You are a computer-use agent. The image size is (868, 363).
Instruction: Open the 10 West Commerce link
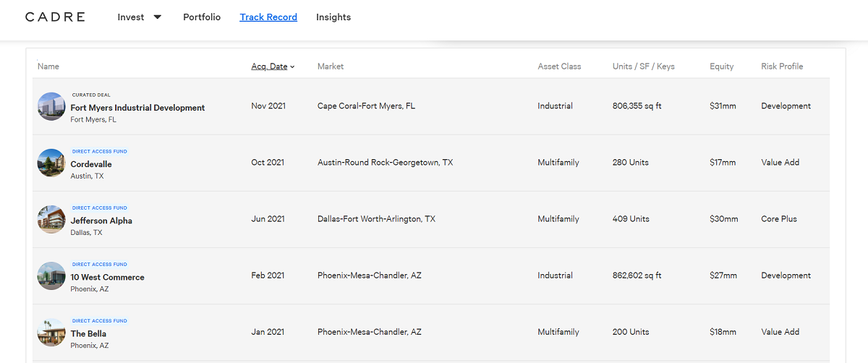click(x=107, y=277)
